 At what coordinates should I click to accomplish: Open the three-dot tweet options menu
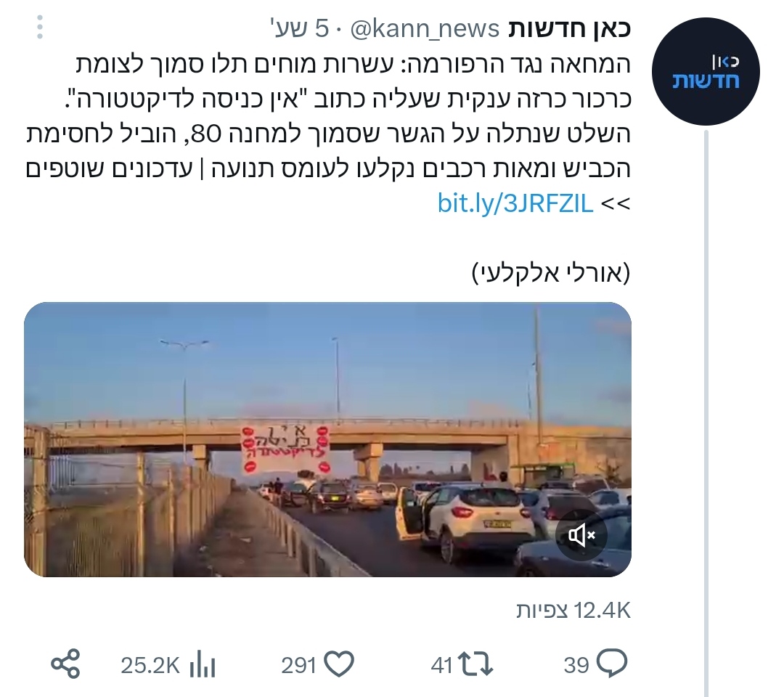39,27
